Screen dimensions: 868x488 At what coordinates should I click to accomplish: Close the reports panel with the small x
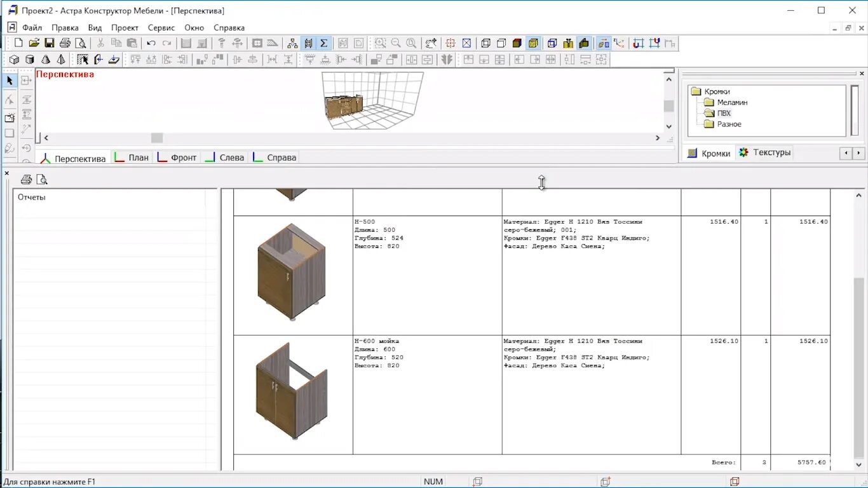(x=7, y=173)
